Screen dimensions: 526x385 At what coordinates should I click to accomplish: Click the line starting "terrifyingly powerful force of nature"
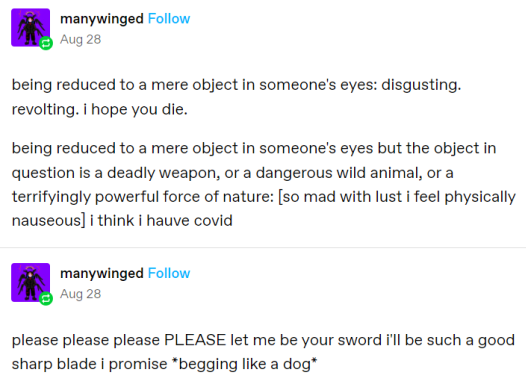264,197
